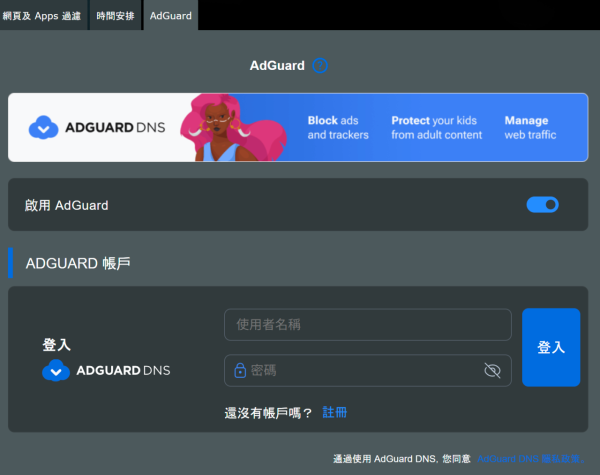Click the "ADGUARD 帳戶" section heading
Screen dimensions: 600x475
point(78,263)
